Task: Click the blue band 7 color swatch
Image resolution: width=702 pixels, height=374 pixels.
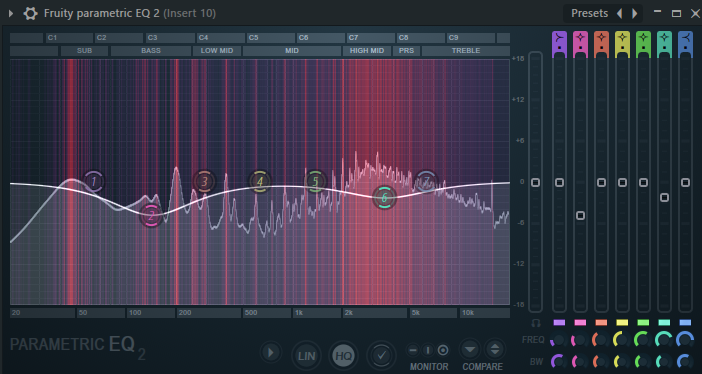Action: [x=685, y=322]
